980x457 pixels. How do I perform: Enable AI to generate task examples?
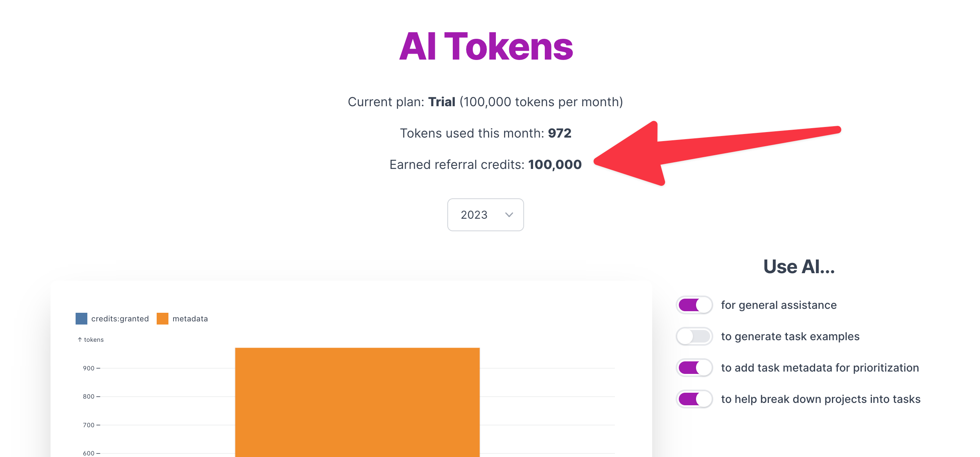pyautogui.click(x=694, y=336)
